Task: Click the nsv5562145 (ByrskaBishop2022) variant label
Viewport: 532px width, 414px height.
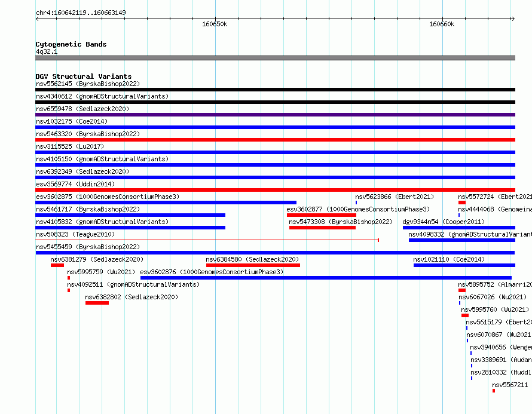Action: point(88,84)
